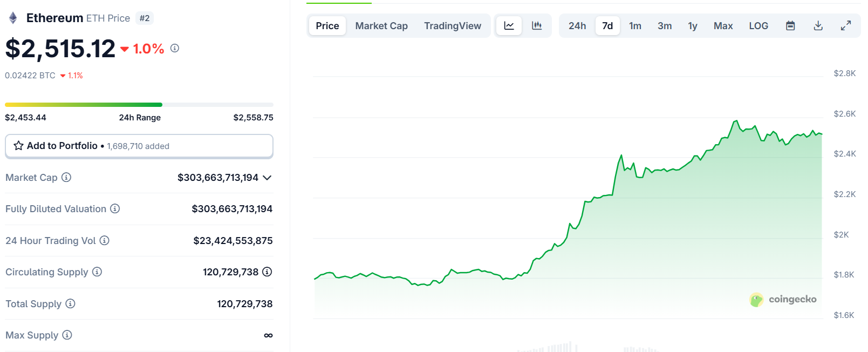
Task: Click the Ethereum diamond logo icon
Action: point(13,18)
